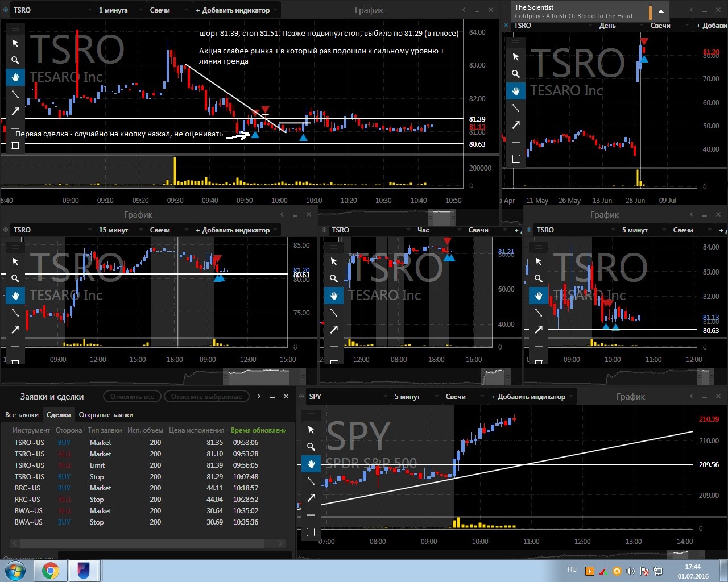Click the orders table horizontal scrollbar

pos(148,544)
